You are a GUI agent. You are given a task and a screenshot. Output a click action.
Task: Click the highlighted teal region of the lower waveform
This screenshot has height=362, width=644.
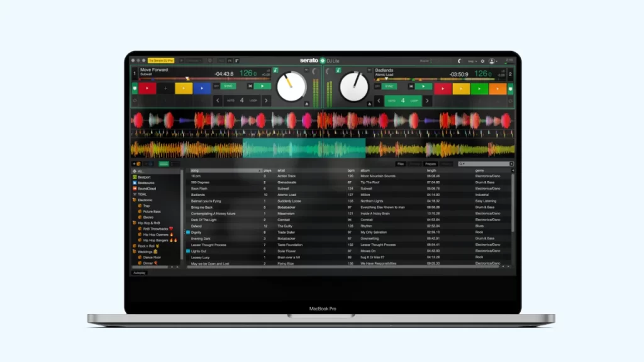(304, 148)
